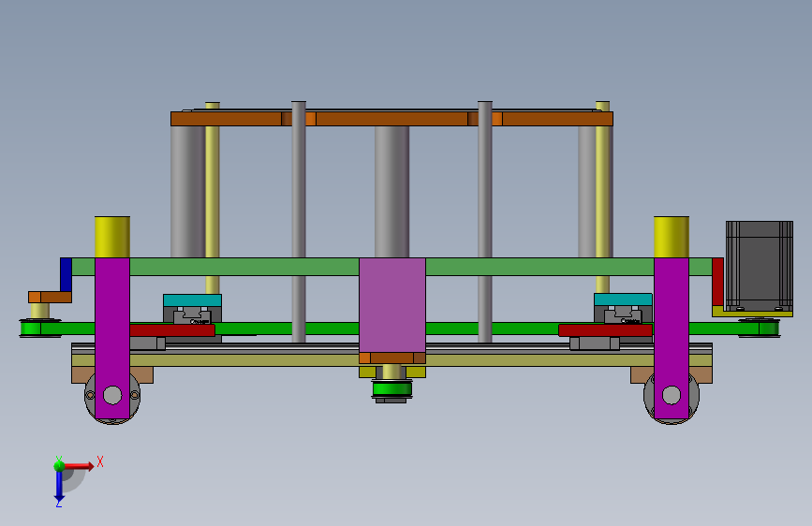This screenshot has width=812, height=526.
Task: Select the red bracket beside the motor
Action: [717, 282]
